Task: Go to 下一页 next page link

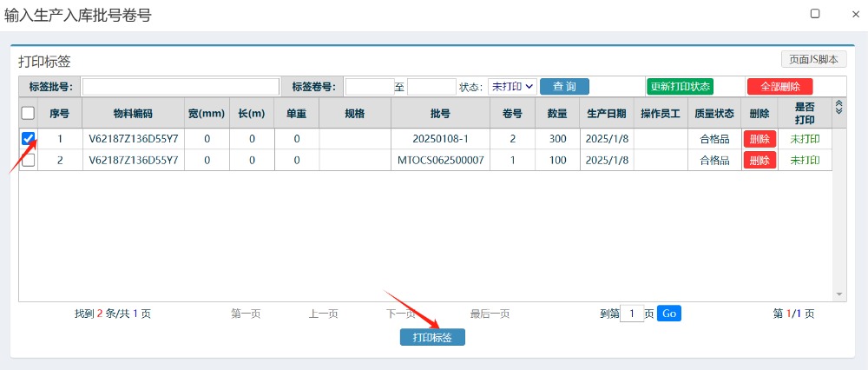Action: point(401,314)
